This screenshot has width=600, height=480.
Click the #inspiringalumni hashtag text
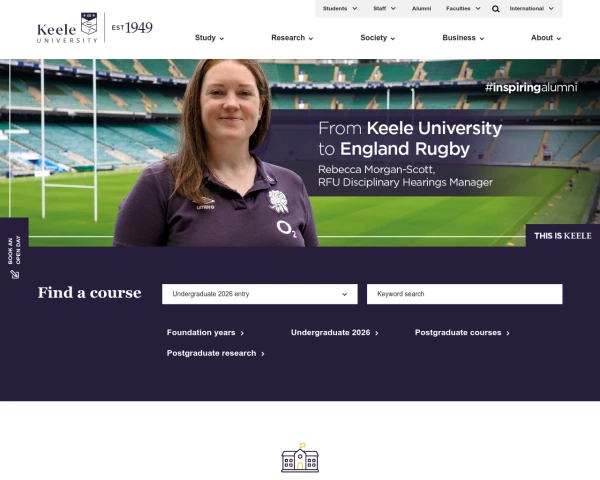pos(531,88)
